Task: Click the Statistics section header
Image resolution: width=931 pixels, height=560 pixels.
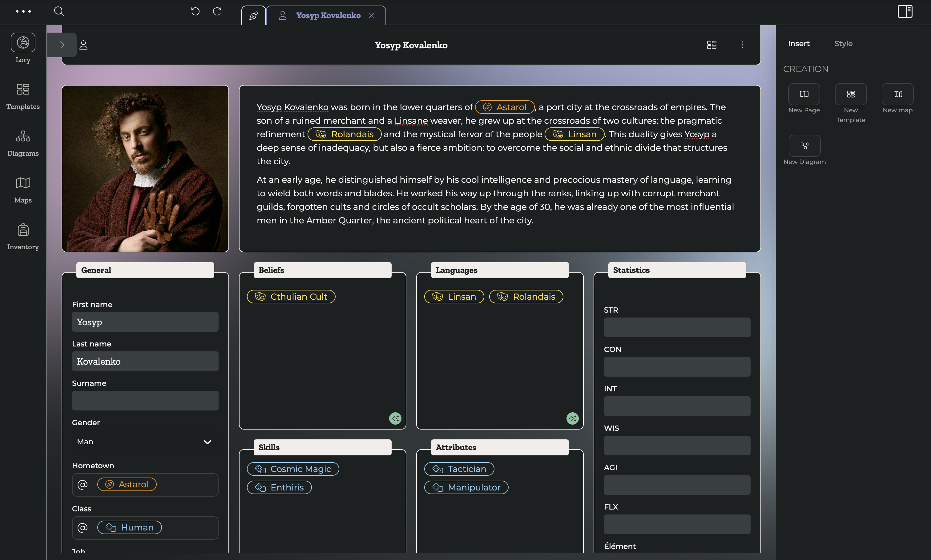Action: point(677,270)
